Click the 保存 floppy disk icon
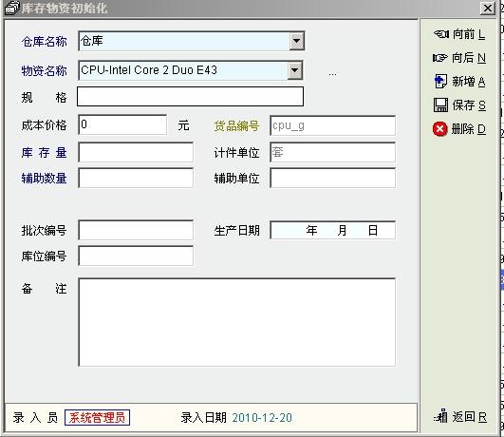Image resolution: width=504 pixels, height=437 pixels. (x=440, y=104)
